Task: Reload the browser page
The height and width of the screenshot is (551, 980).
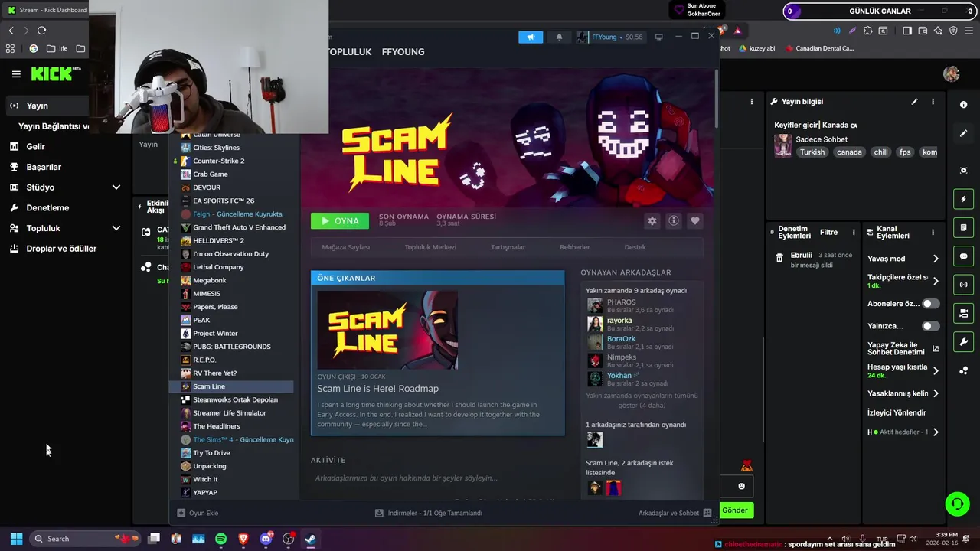Action: point(41,31)
